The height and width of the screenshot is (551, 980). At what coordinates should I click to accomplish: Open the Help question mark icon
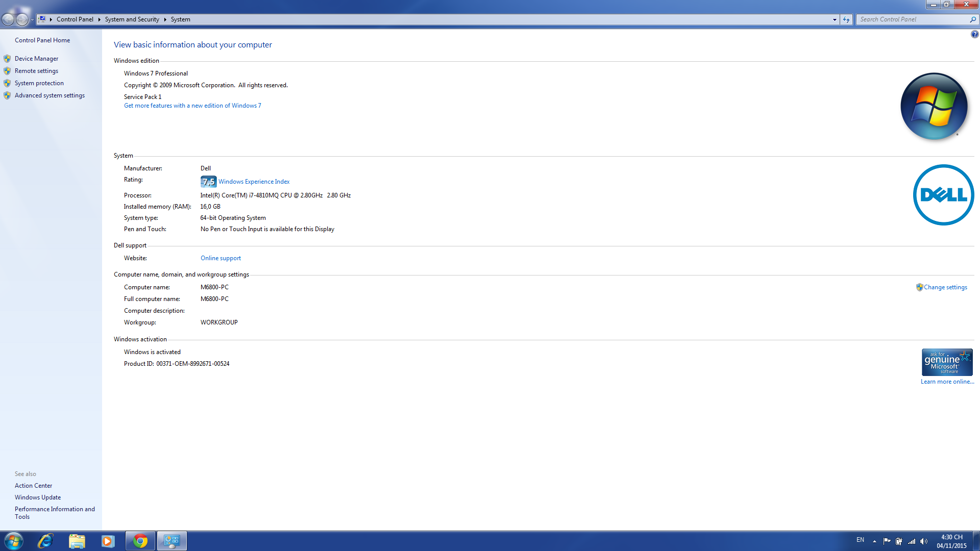click(x=974, y=34)
